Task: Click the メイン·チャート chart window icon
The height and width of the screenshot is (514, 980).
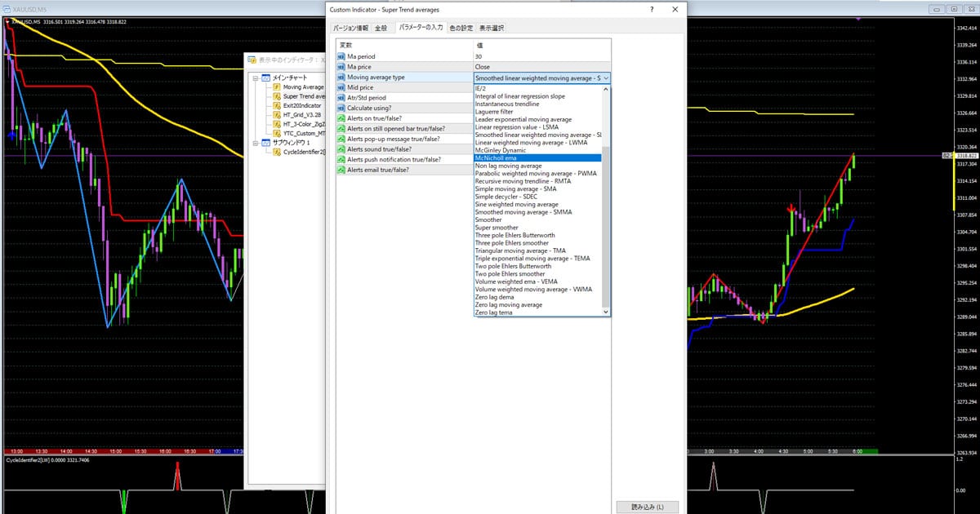Action: tap(266, 78)
